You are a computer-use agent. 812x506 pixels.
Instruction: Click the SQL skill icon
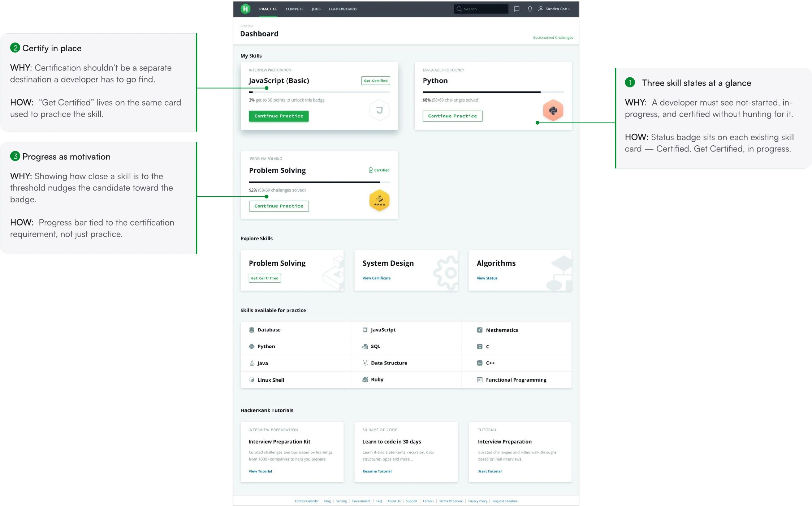click(x=365, y=346)
